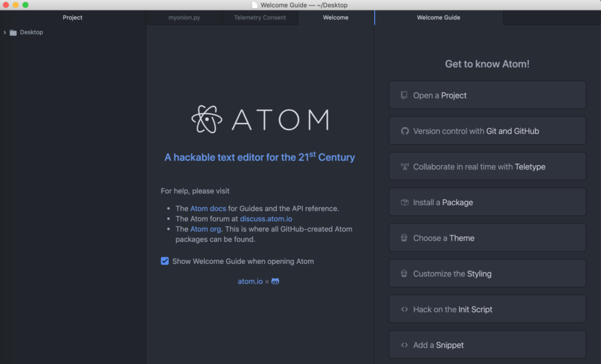This screenshot has width=601, height=364.
Task: Switch to the myonion.py tab
Action: coord(184,18)
